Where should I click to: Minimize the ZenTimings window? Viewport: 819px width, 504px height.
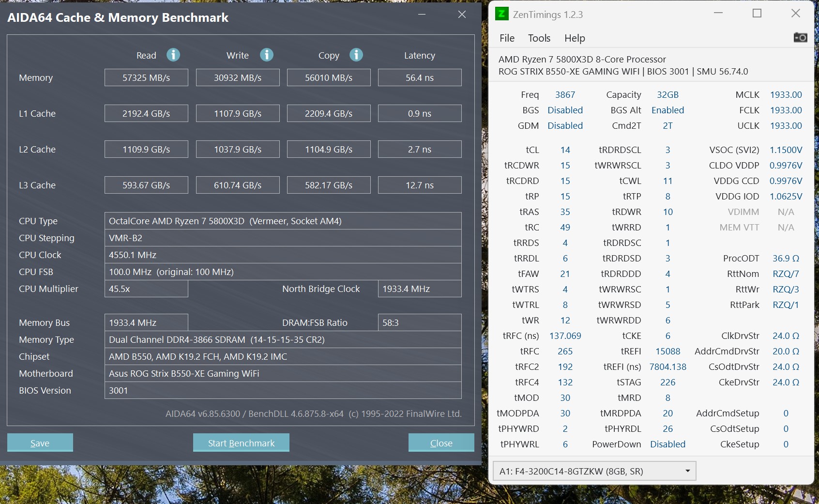point(718,13)
